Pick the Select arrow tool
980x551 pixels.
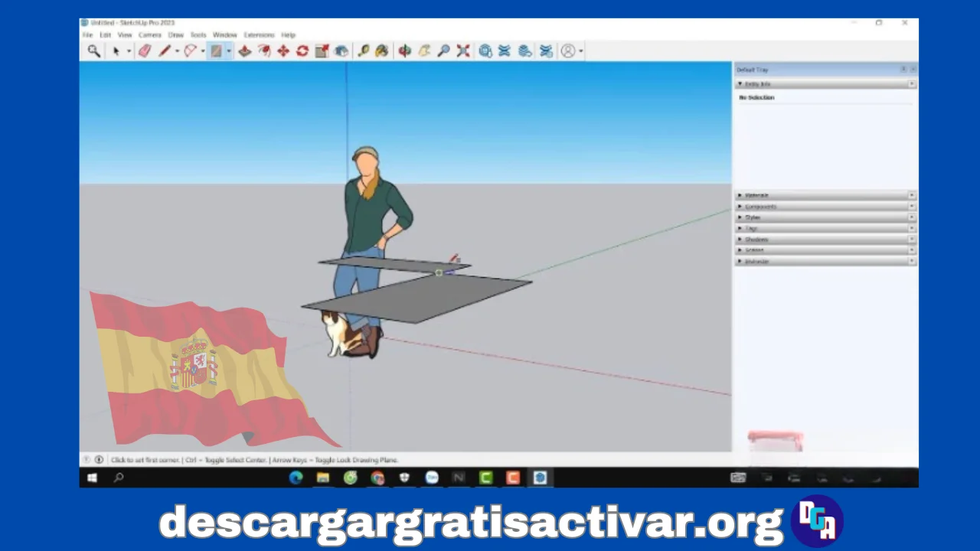click(116, 51)
